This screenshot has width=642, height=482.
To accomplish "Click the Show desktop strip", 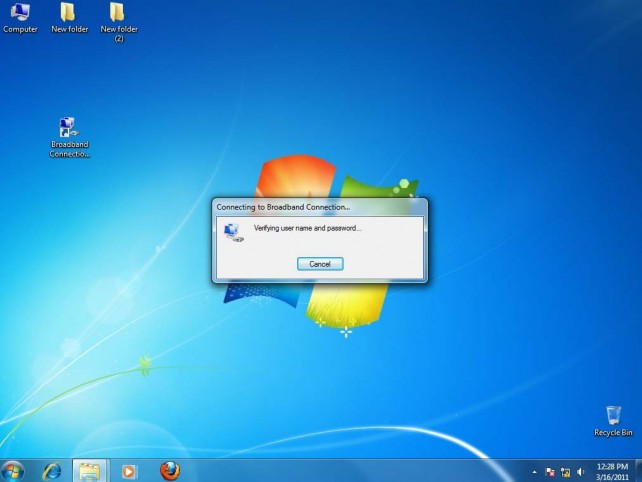I will [x=638, y=471].
